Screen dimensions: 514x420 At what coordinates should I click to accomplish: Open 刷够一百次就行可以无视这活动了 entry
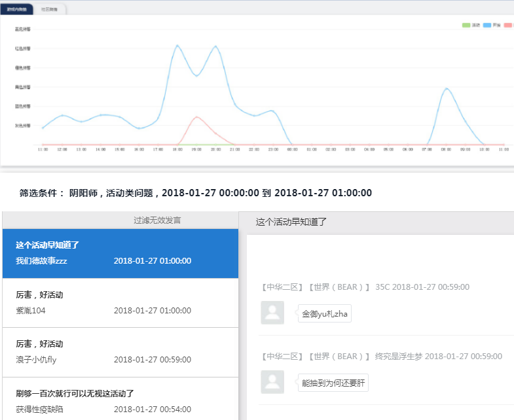(120, 399)
